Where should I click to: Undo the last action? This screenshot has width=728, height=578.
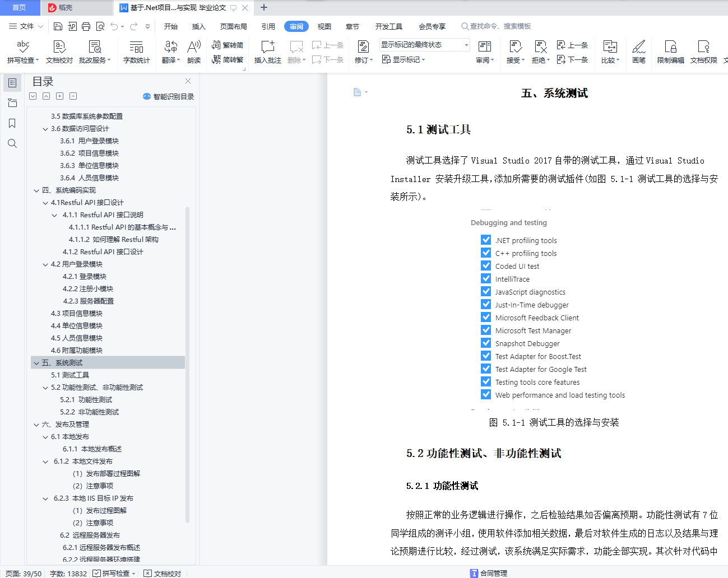click(114, 26)
